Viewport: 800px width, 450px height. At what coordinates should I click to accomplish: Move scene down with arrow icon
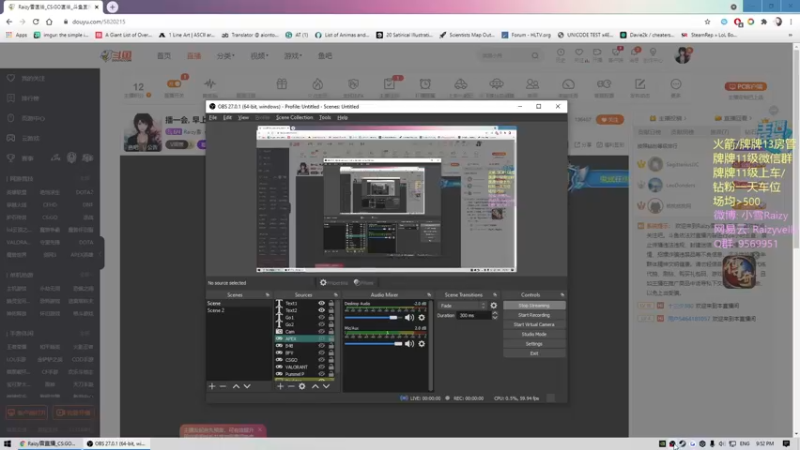(247, 386)
